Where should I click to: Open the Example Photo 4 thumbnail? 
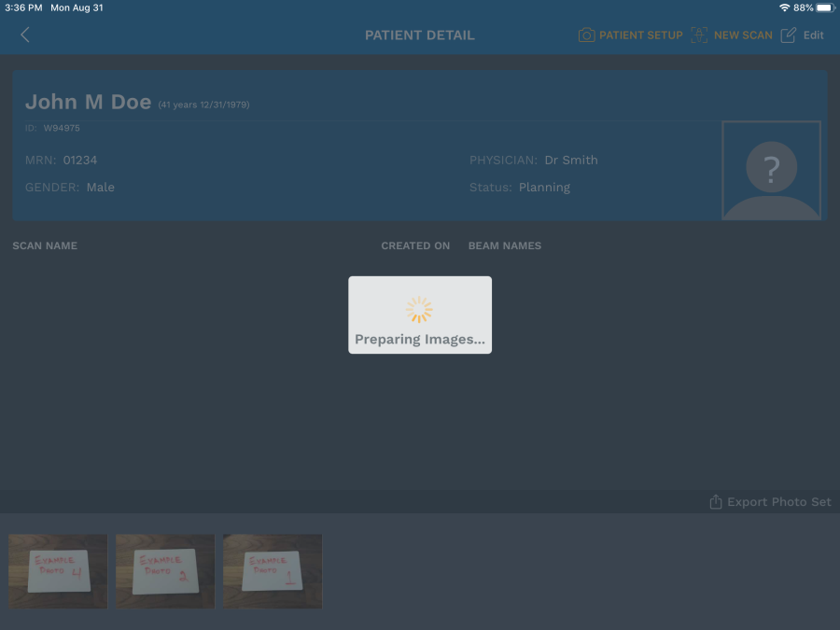click(x=58, y=571)
